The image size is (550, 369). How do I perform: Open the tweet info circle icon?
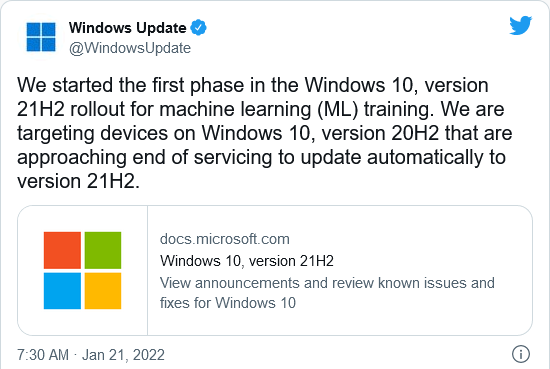tap(521, 354)
